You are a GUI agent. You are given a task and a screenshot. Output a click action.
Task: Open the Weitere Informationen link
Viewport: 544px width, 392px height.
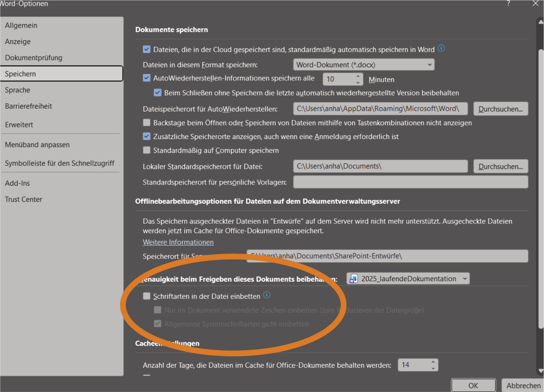coord(178,242)
